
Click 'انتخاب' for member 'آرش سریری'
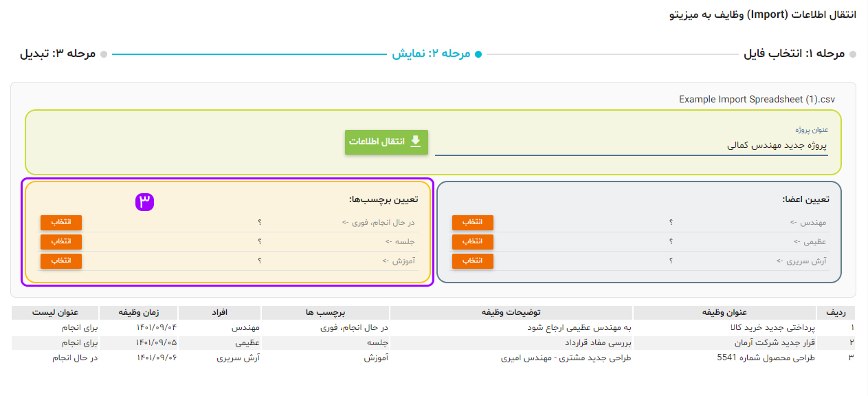(x=473, y=261)
